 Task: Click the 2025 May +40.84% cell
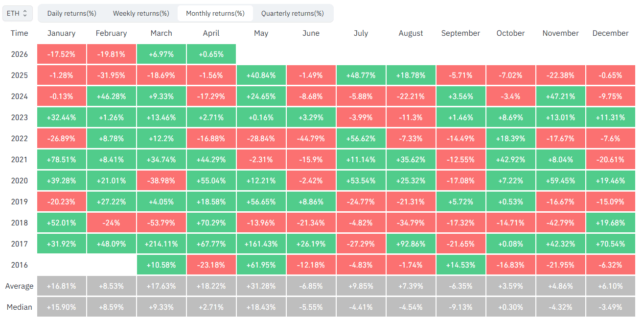(261, 75)
